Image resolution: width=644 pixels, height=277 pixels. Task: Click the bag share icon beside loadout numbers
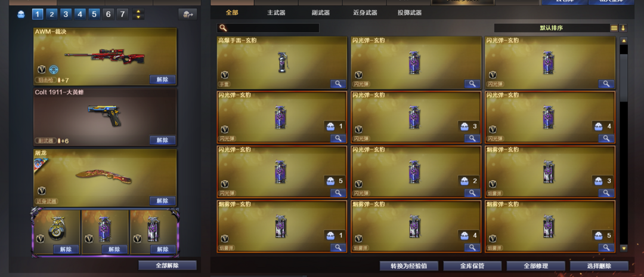188,14
